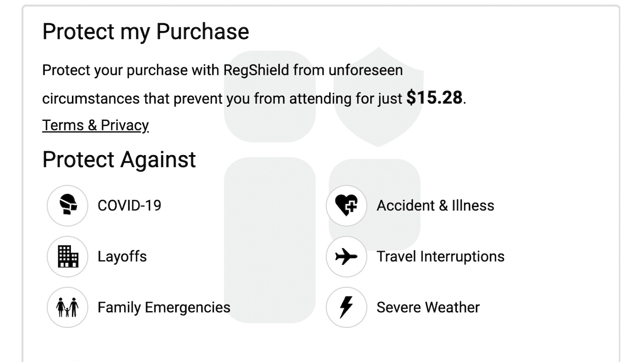
Task: Click the Layoffs office building icon
Action: point(67,256)
